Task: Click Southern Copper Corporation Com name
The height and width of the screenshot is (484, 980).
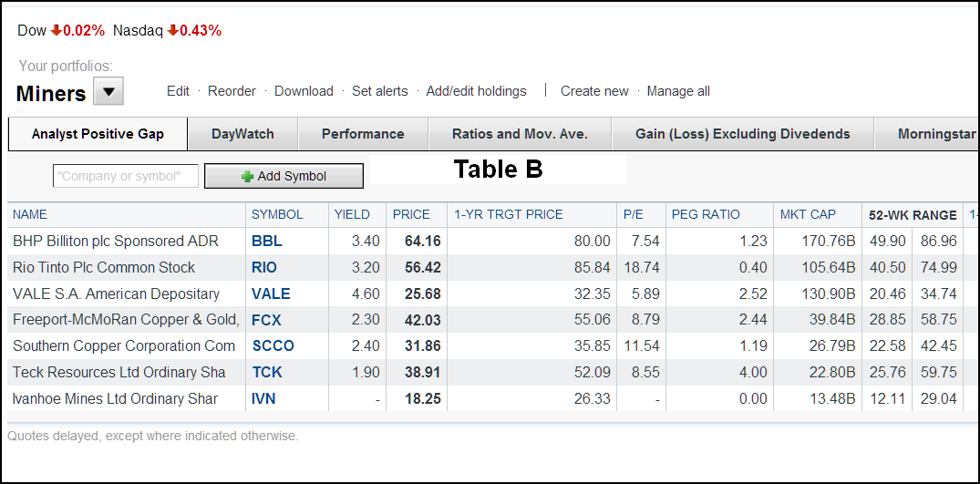Action: tap(124, 346)
